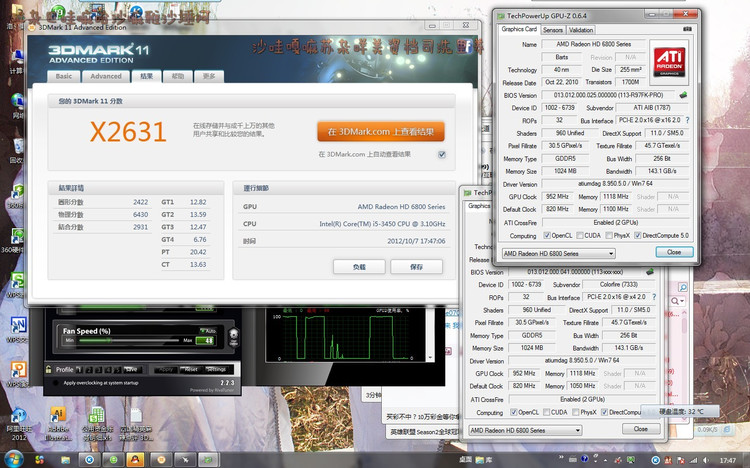750x468 pixels.
Task: Click the GPU-Z taskbar button
Action: (x=208, y=460)
